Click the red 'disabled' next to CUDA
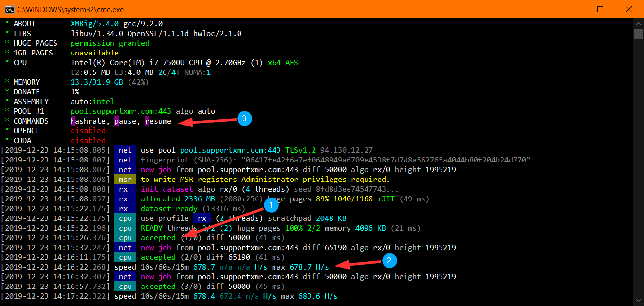 88,140
